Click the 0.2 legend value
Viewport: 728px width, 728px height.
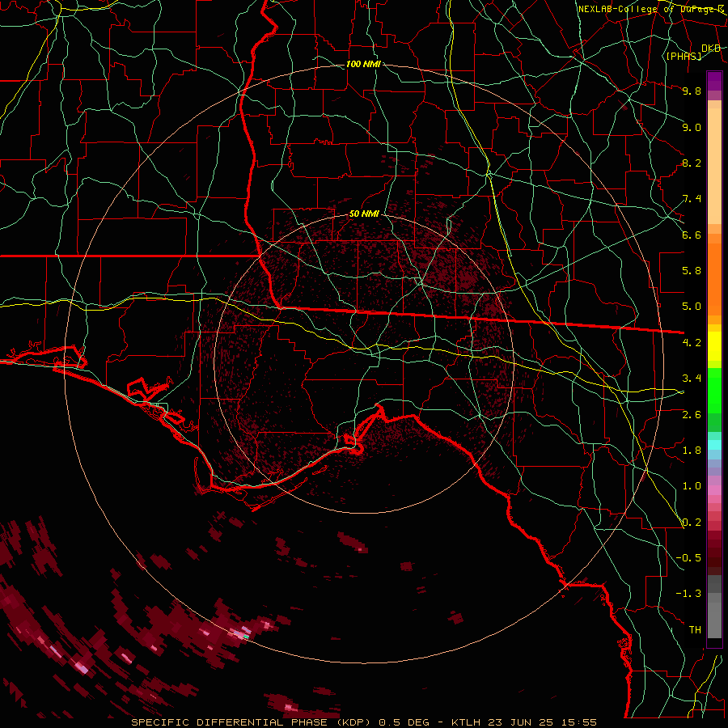[692, 523]
